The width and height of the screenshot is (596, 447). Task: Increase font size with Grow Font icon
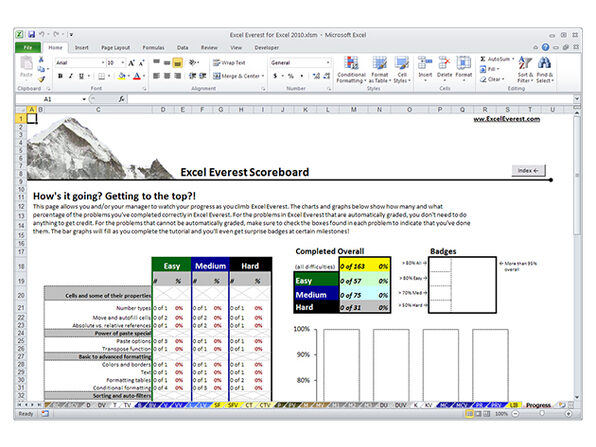coord(131,63)
